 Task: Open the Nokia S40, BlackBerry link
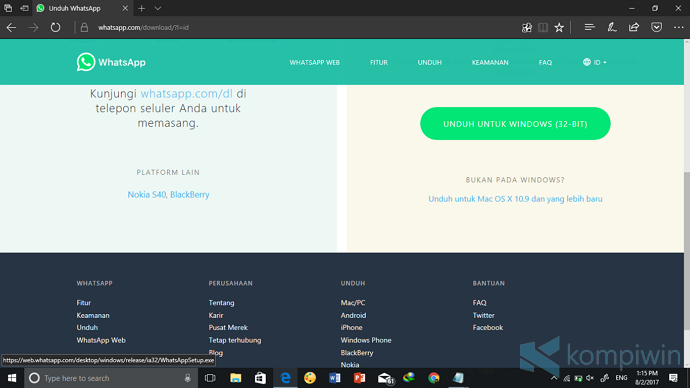coord(168,194)
